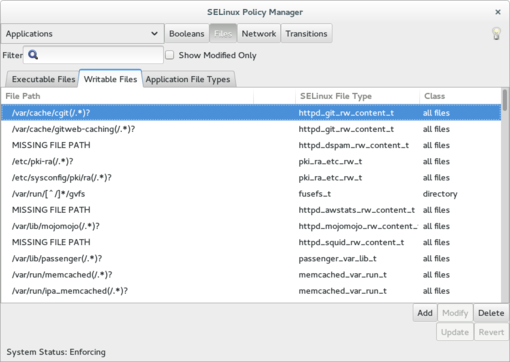Click the Delete button
Image resolution: width=510 pixels, height=362 pixels.
491,313
